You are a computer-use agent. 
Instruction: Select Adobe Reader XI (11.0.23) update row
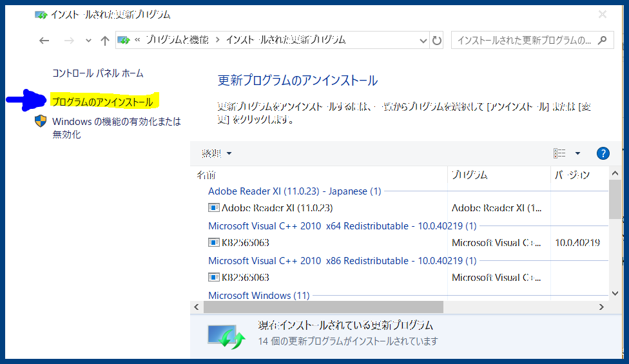[x=276, y=208]
